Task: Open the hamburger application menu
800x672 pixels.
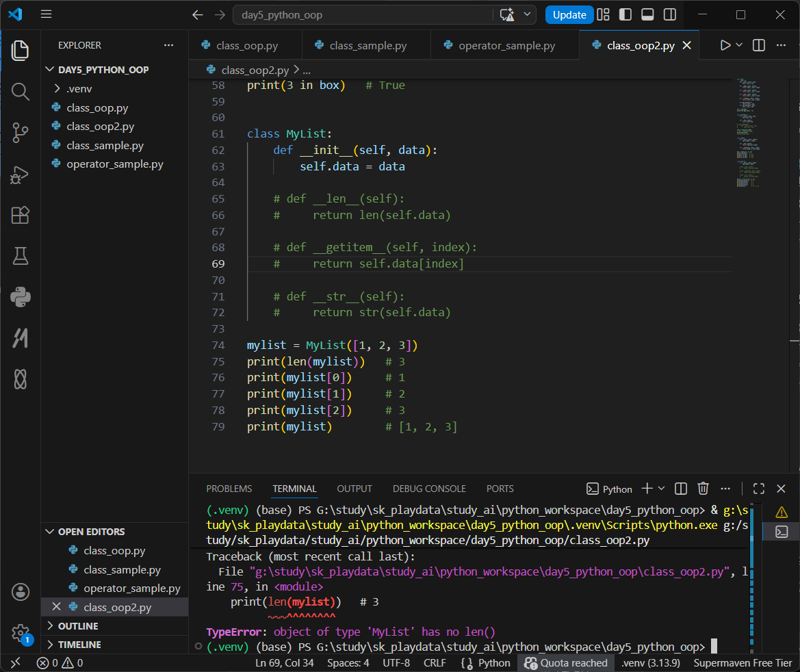Action: tap(46, 14)
